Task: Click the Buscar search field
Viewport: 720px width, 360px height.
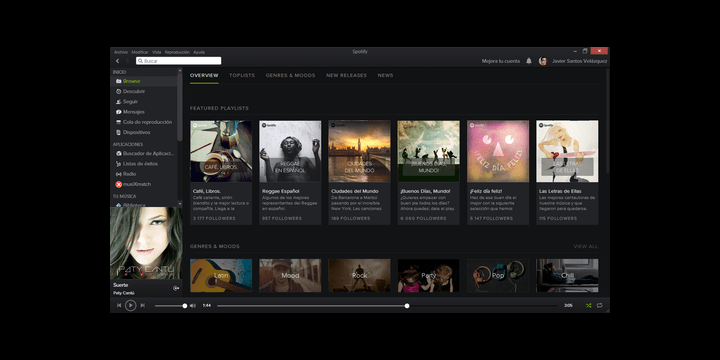Action: 179,61
